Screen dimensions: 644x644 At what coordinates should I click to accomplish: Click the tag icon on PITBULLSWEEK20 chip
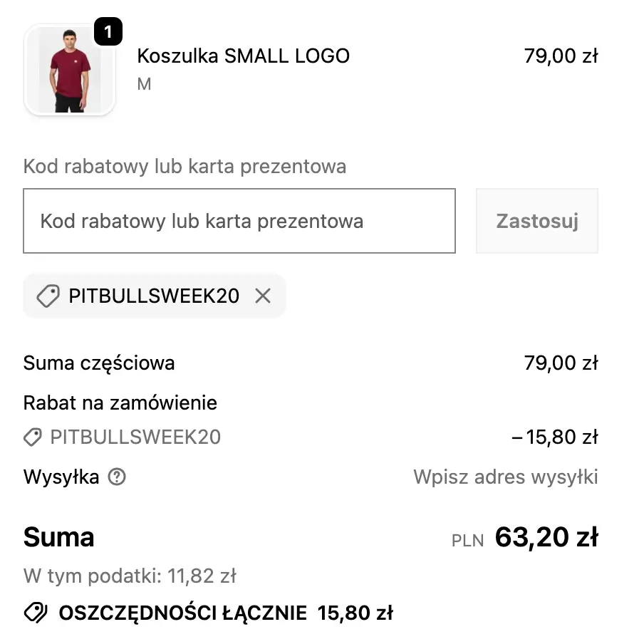point(47,296)
